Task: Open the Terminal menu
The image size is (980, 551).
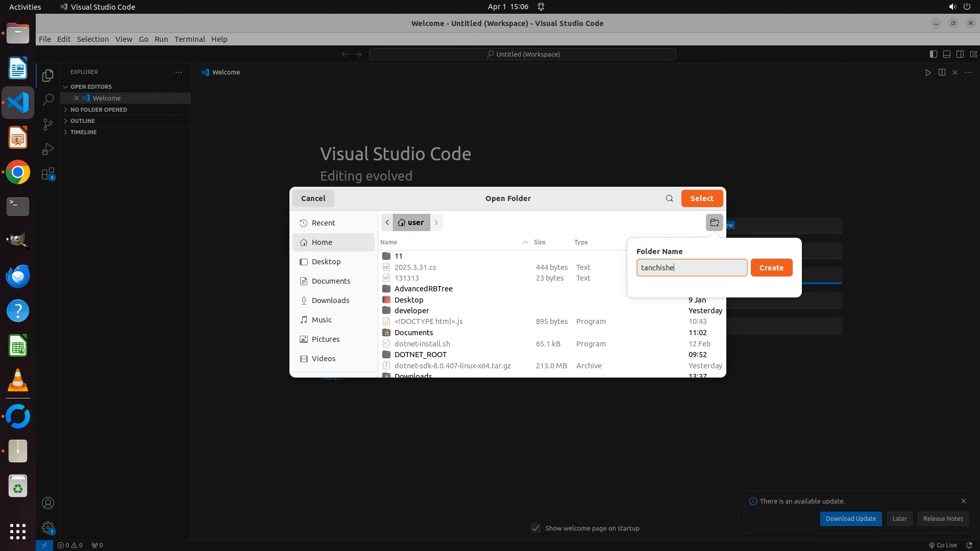Action: pos(189,39)
